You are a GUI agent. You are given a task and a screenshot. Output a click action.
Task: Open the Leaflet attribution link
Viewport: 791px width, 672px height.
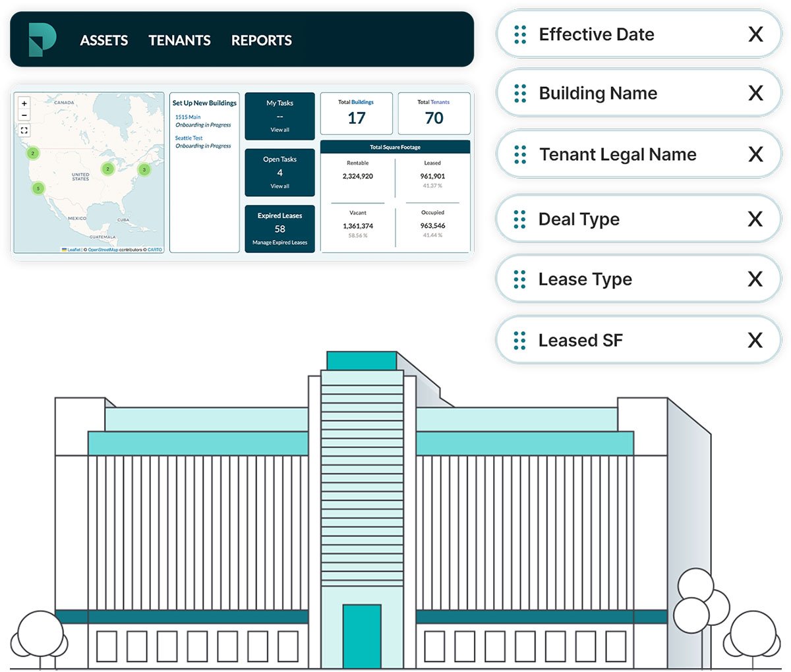coord(74,250)
